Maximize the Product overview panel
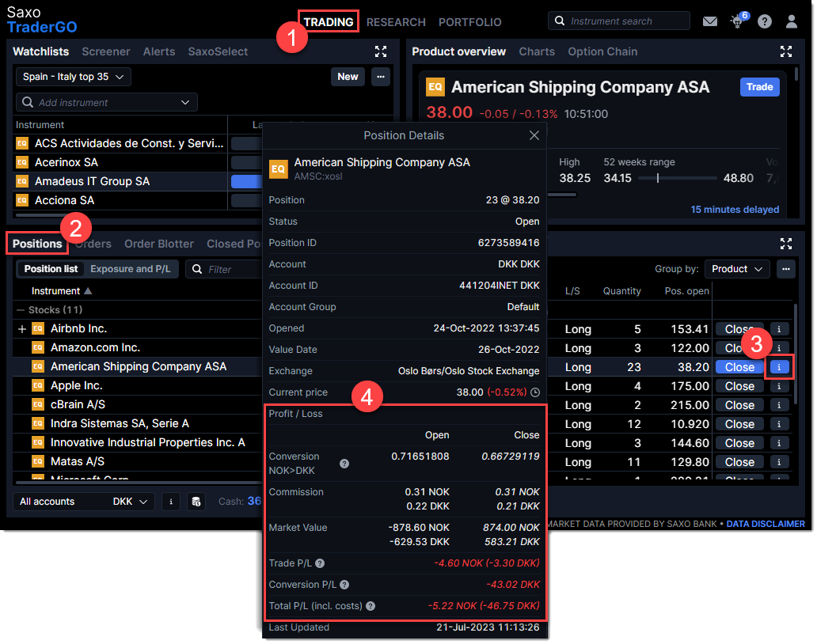 coord(786,51)
